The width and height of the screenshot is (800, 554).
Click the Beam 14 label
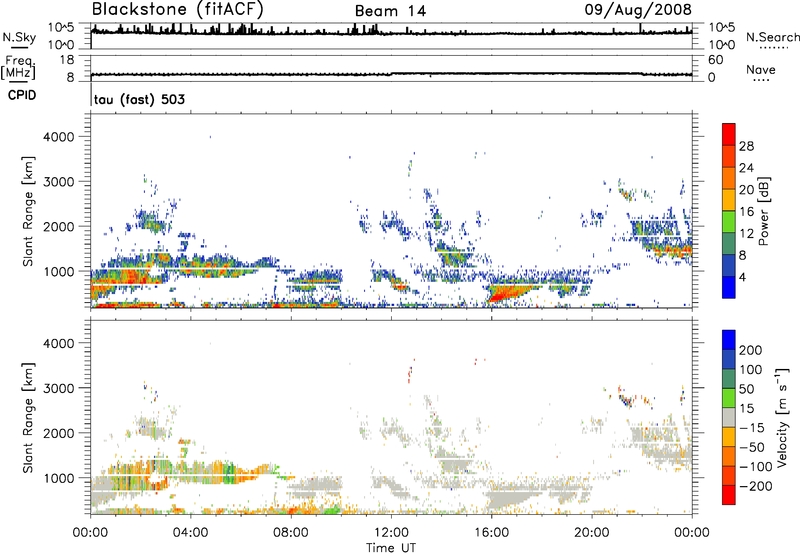(390, 11)
